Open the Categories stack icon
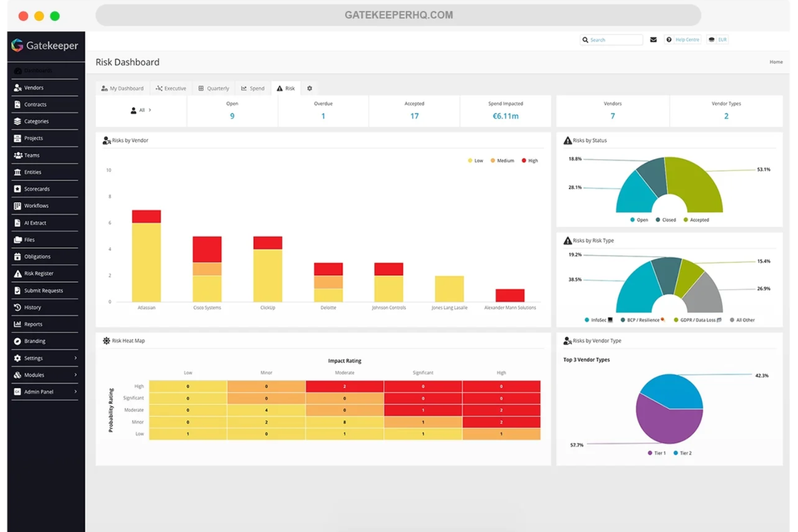Image resolution: width=798 pixels, height=532 pixels. click(x=17, y=121)
